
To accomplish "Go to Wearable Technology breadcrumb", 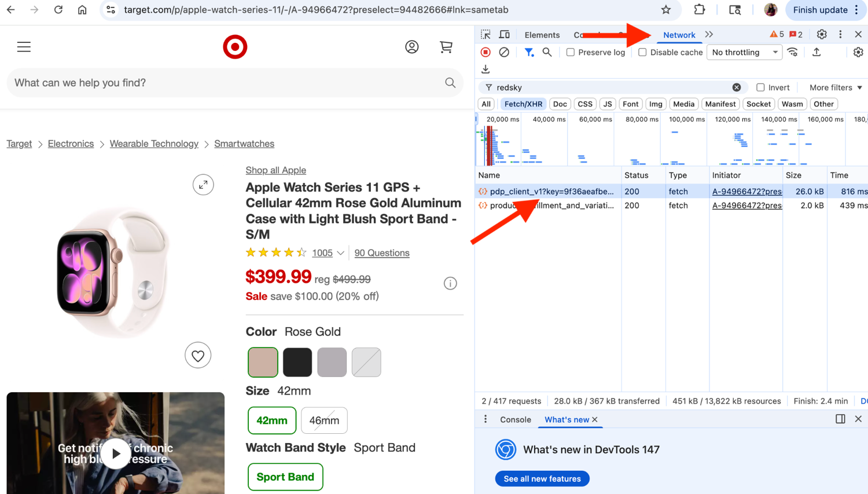I will coord(154,144).
